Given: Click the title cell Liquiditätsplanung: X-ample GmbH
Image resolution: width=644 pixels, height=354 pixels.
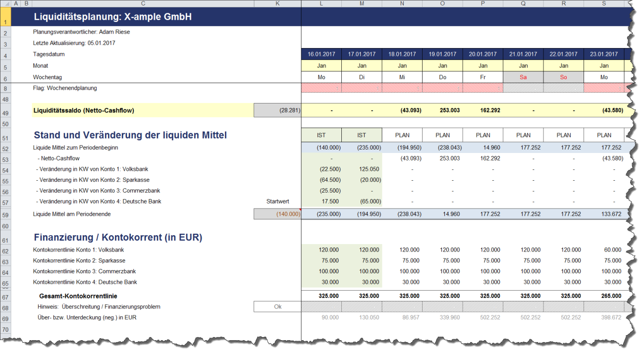Looking at the screenshot, I should (113, 17).
